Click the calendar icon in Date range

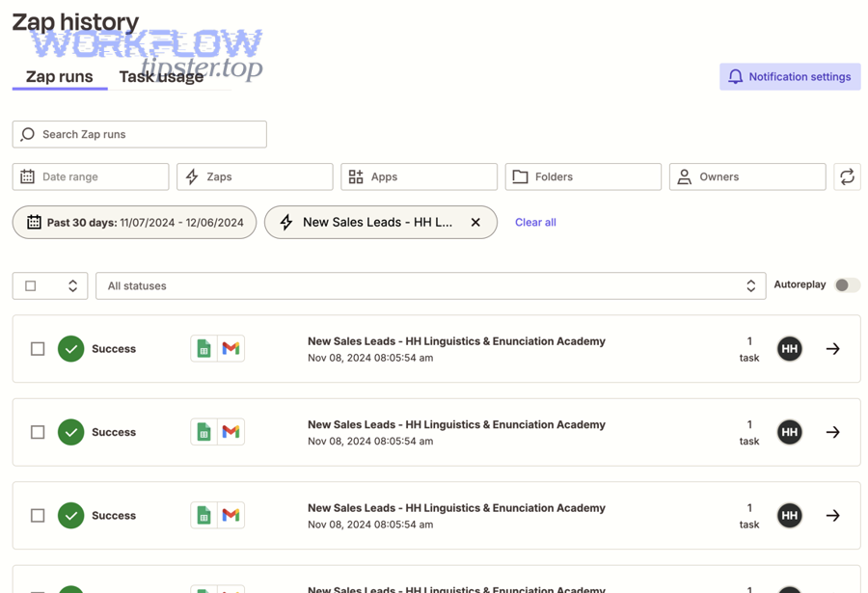[27, 176]
